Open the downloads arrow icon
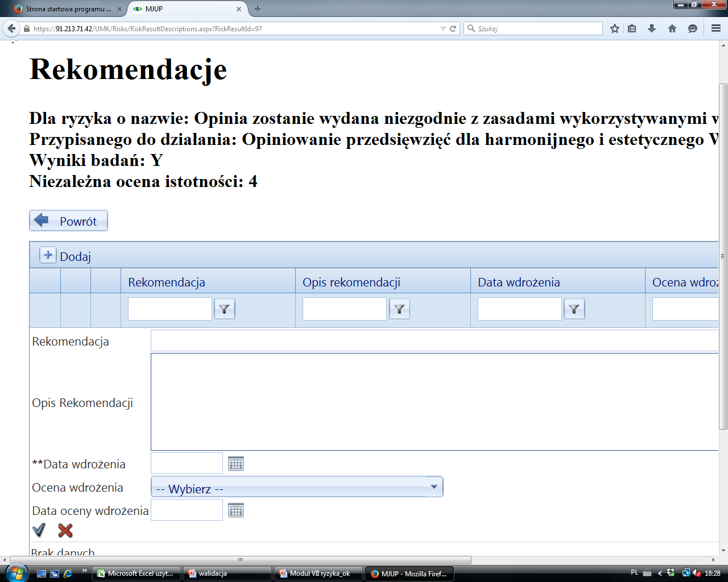The image size is (728, 582). pyautogui.click(x=652, y=28)
